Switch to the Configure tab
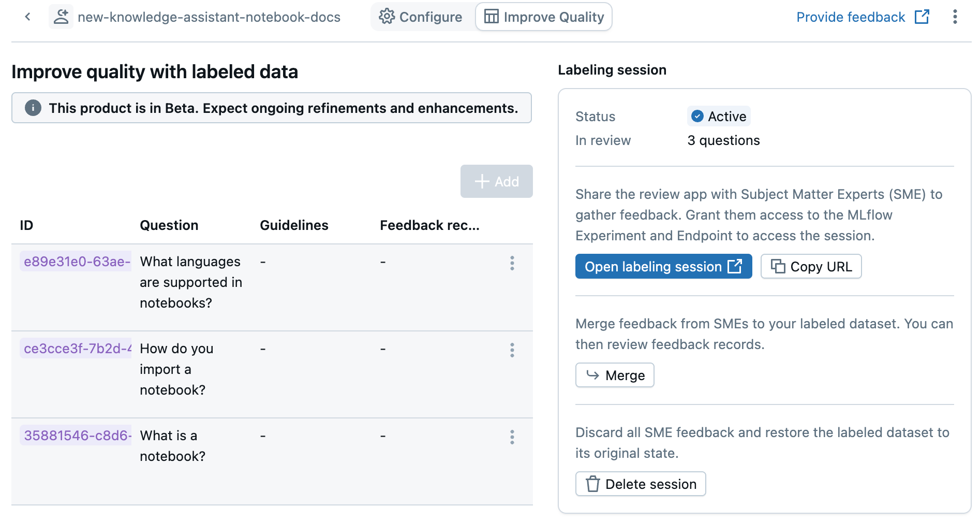The width and height of the screenshot is (980, 521). [421, 17]
